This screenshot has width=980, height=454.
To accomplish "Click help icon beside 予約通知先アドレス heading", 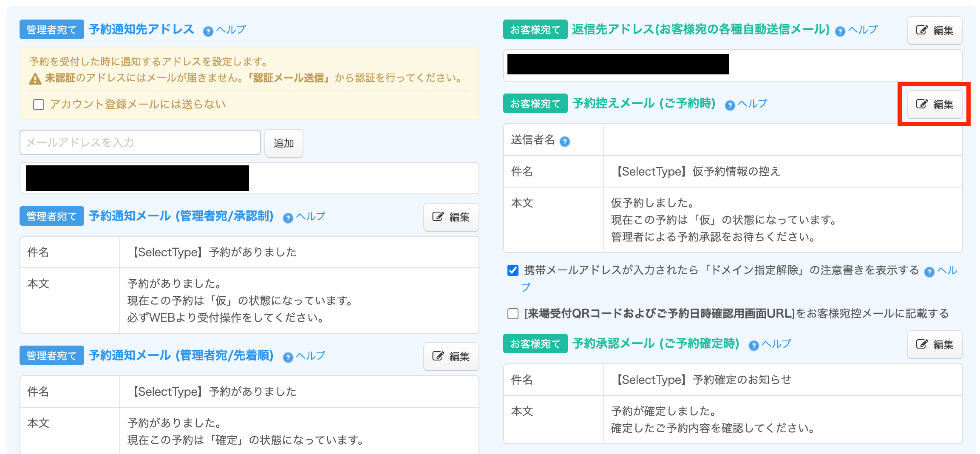I will 208,31.
